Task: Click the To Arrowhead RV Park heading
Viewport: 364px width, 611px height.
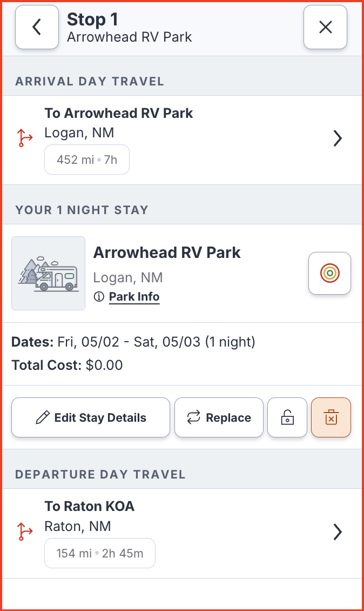Action: [119, 113]
